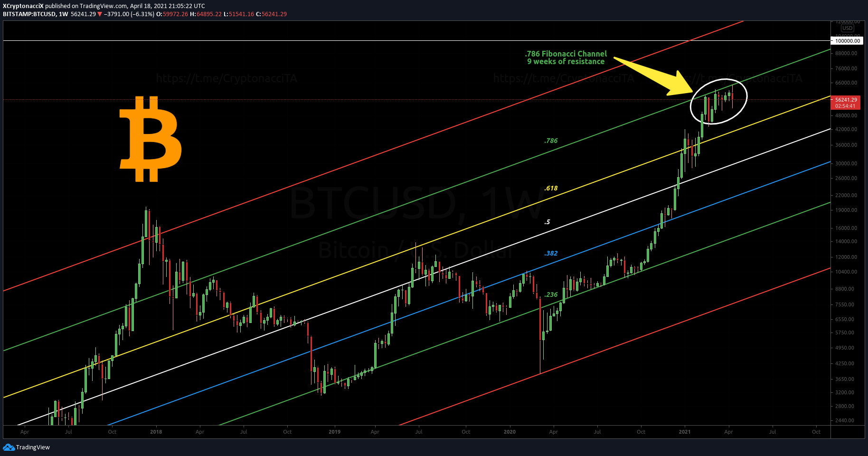Click the red down-triangle price change indicator
The height and width of the screenshot is (456, 868).
tap(100, 14)
